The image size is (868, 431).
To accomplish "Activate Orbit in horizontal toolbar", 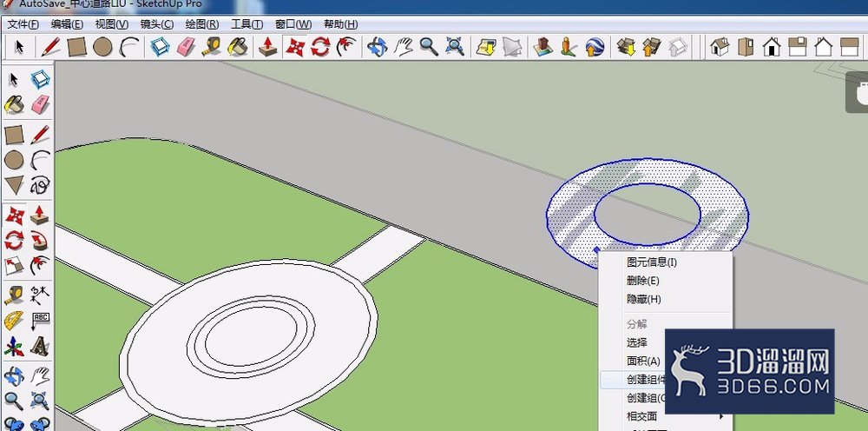I will click(x=377, y=47).
